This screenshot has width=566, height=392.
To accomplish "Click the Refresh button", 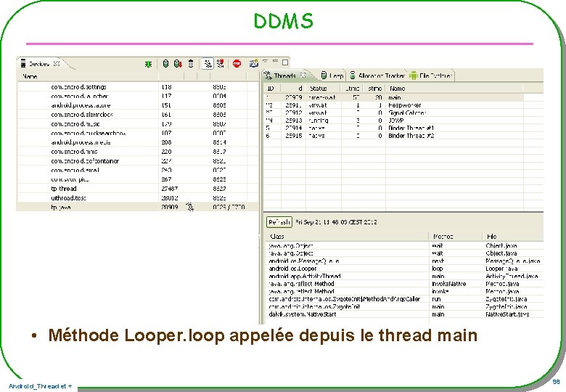I will click(x=279, y=222).
